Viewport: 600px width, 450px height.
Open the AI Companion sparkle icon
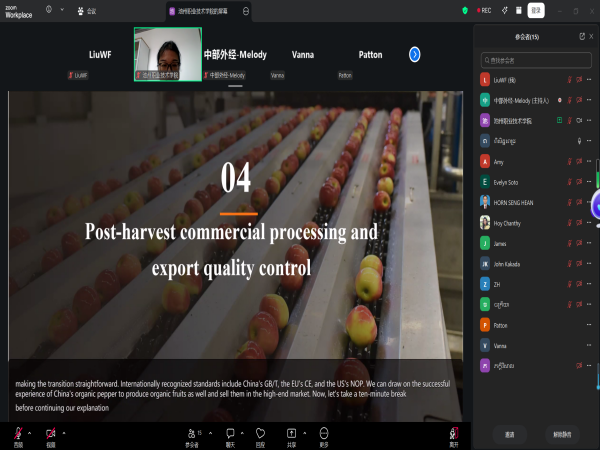coord(505,10)
